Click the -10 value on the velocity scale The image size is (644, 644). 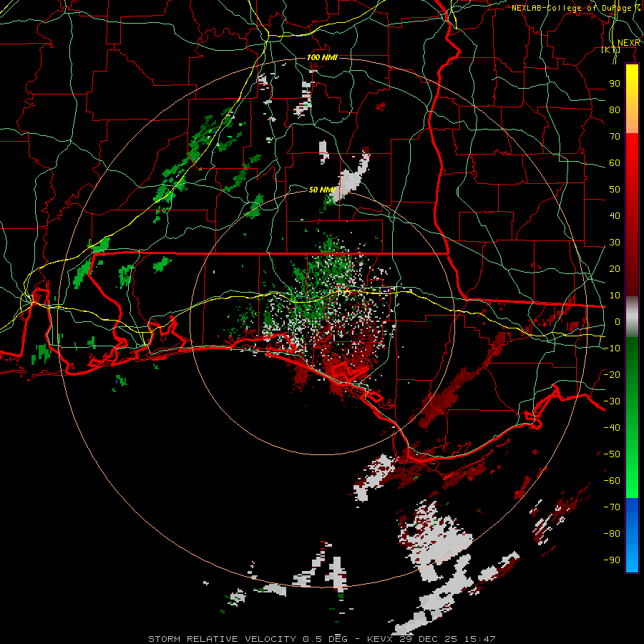(x=612, y=348)
